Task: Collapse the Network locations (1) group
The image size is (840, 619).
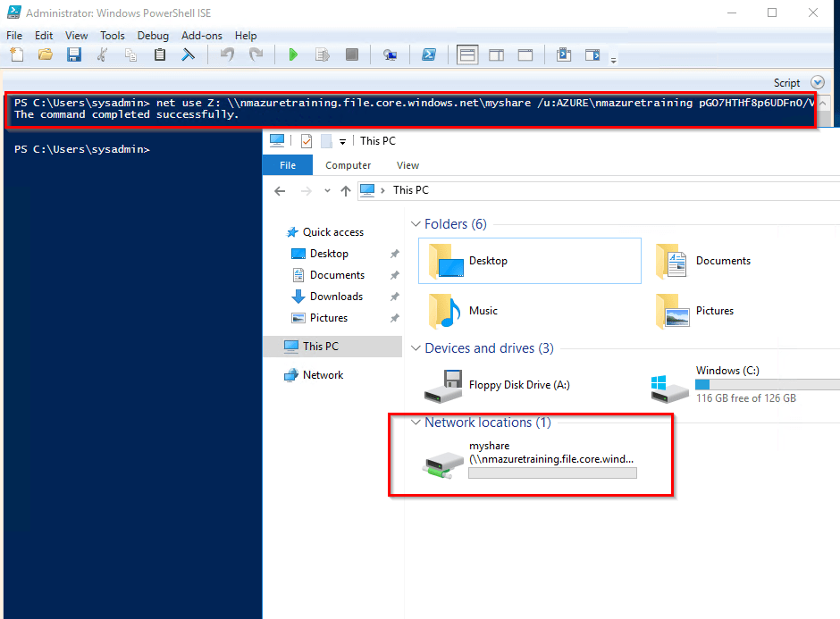Action: point(415,422)
